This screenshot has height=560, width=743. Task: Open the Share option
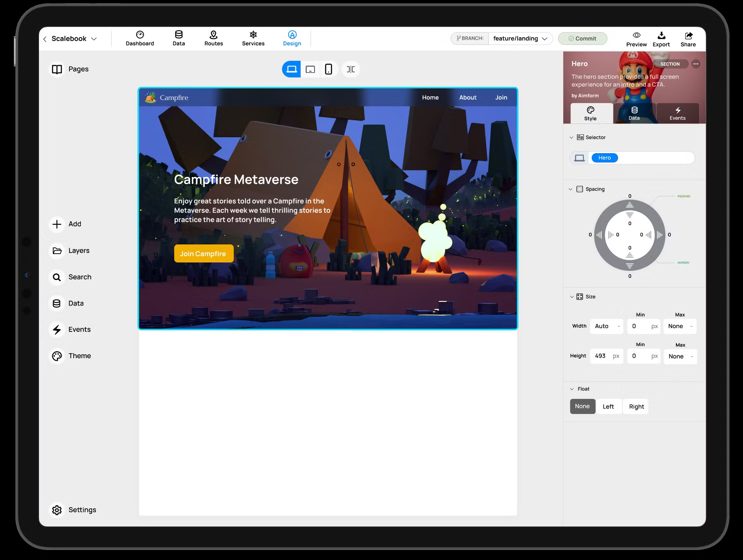click(688, 39)
